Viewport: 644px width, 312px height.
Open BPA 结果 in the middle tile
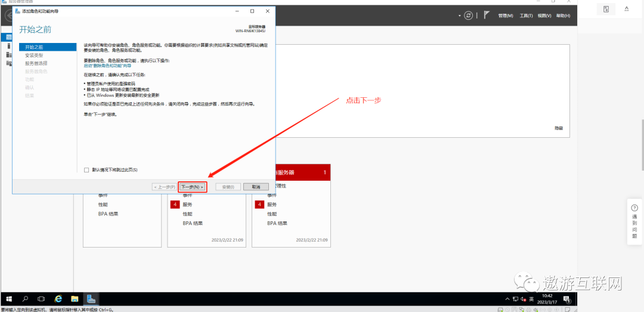(x=193, y=223)
